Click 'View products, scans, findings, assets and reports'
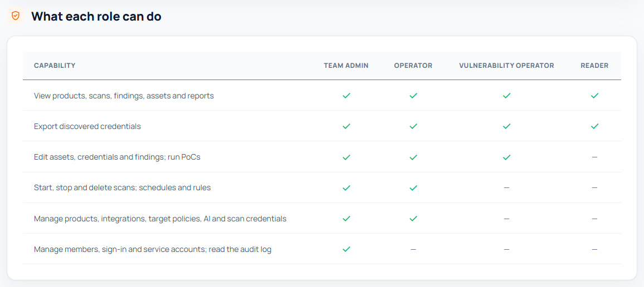644x287 pixels. (124, 96)
